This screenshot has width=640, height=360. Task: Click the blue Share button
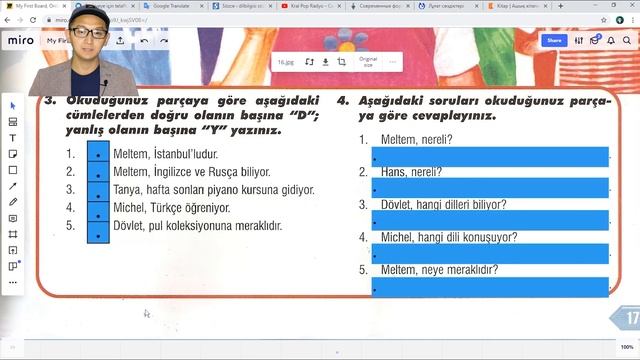click(554, 40)
